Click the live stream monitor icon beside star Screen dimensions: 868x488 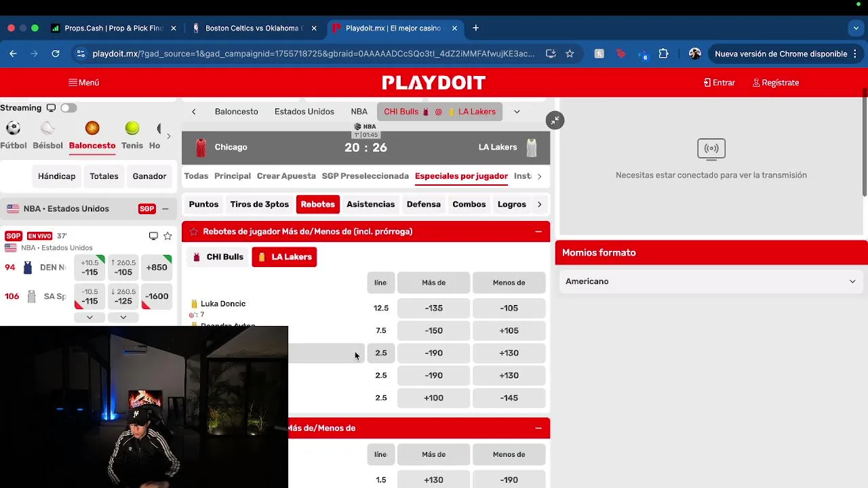pyautogui.click(x=153, y=236)
